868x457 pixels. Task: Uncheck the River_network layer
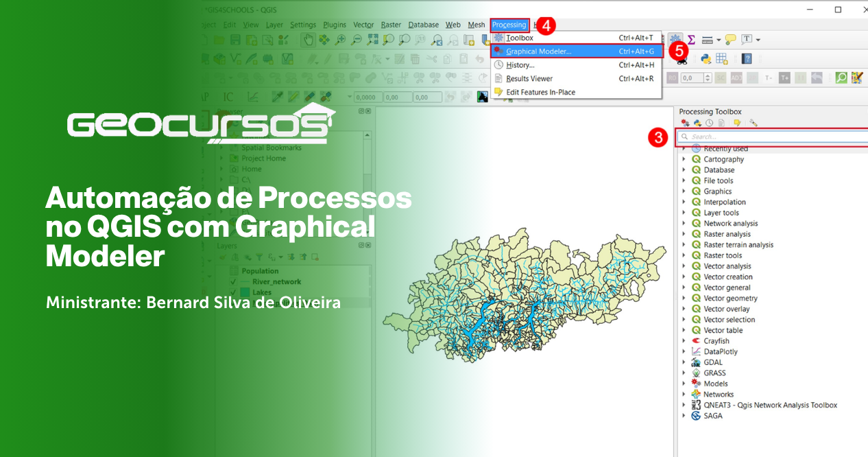[x=233, y=281]
